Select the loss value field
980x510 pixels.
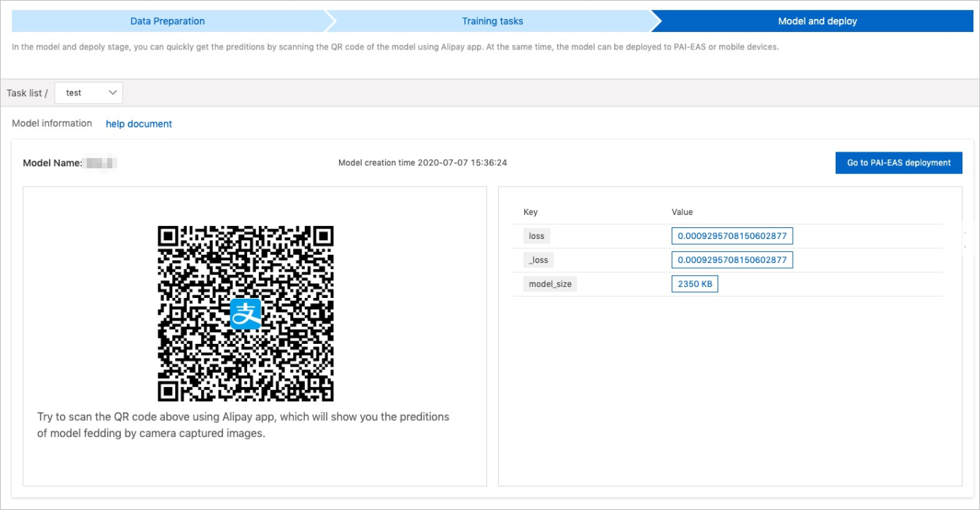(732, 236)
